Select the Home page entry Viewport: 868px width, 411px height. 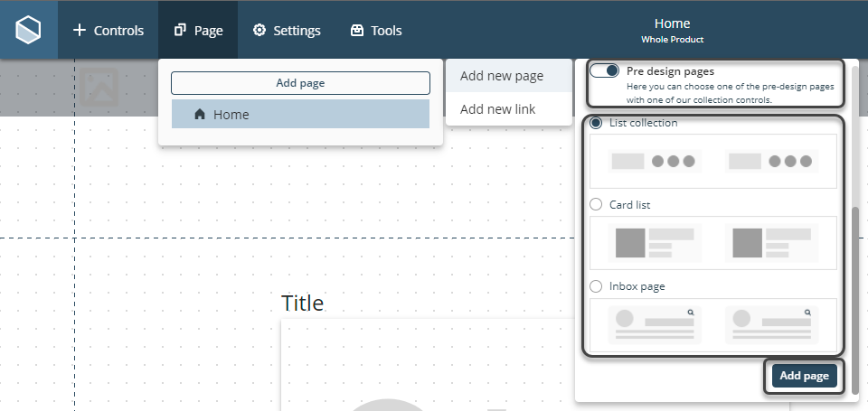(x=300, y=114)
